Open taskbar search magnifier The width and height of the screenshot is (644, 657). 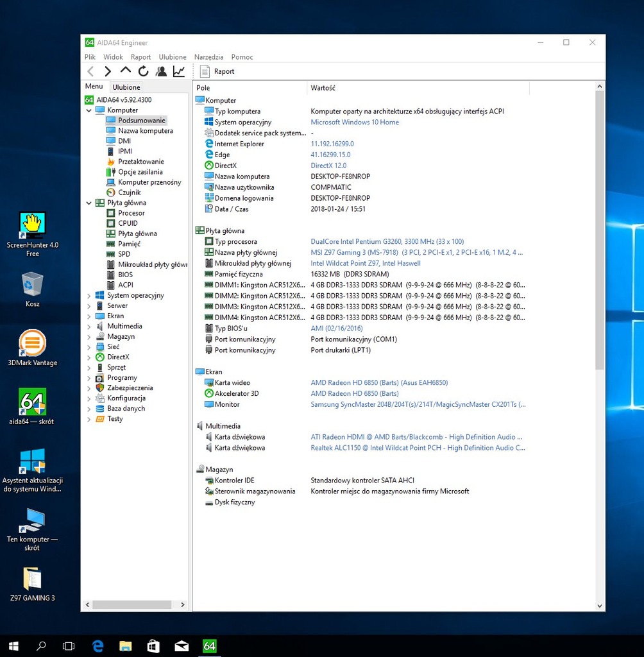click(41, 646)
